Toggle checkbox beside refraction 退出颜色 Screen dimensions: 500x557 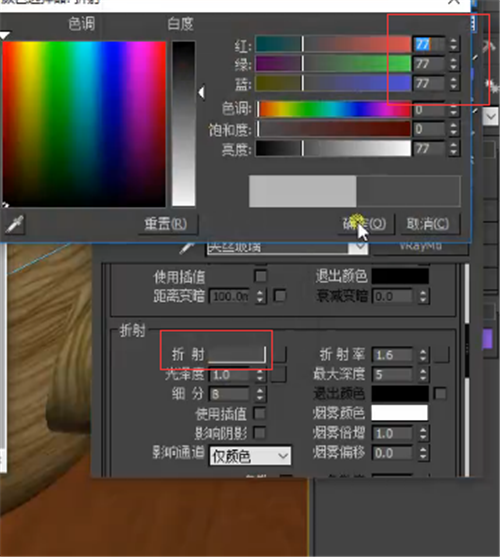pyautogui.click(x=440, y=394)
